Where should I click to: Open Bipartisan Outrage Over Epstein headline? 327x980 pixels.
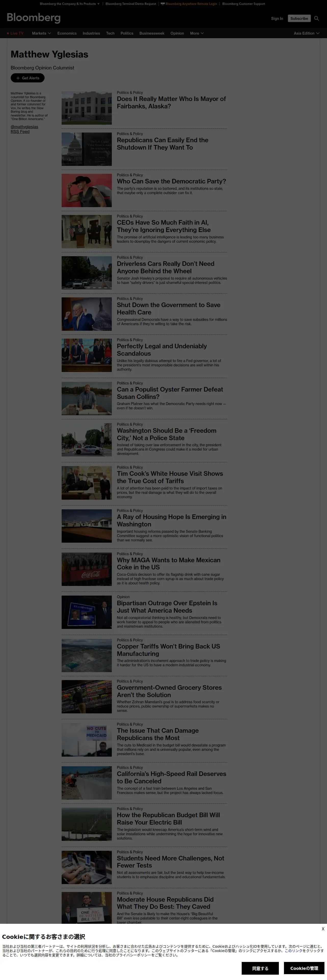(167, 607)
